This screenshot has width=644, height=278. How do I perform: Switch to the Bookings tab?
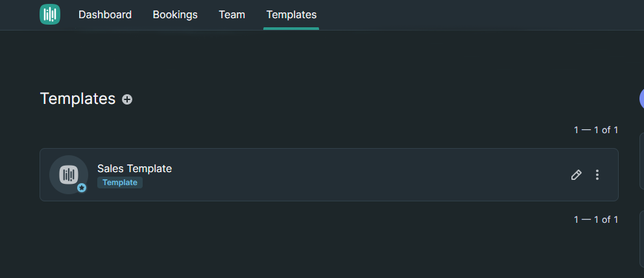175,15
